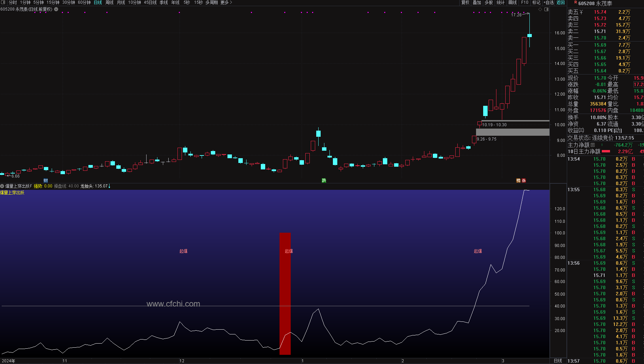Click the 叠加 overlay button
644x364 pixels.
click(x=477, y=2)
